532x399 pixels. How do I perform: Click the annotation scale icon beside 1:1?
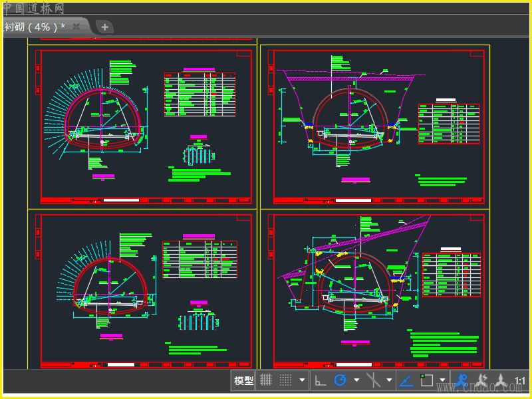click(500, 380)
